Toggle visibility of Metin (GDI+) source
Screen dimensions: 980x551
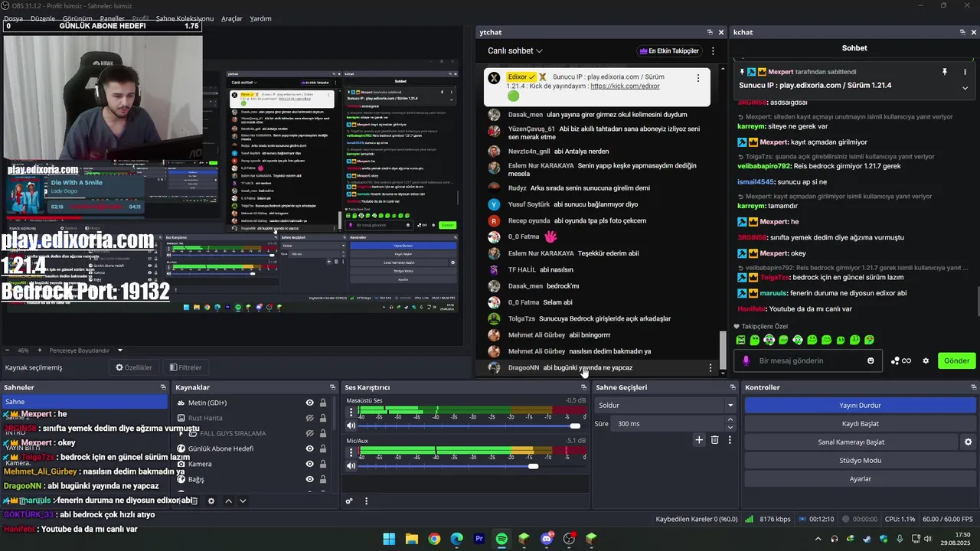point(309,403)
